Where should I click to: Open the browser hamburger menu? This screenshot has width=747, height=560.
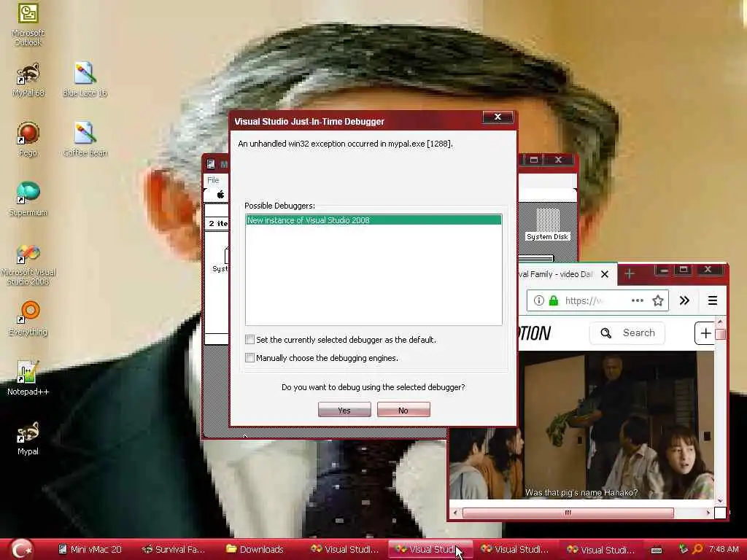[x=712, y=300]
